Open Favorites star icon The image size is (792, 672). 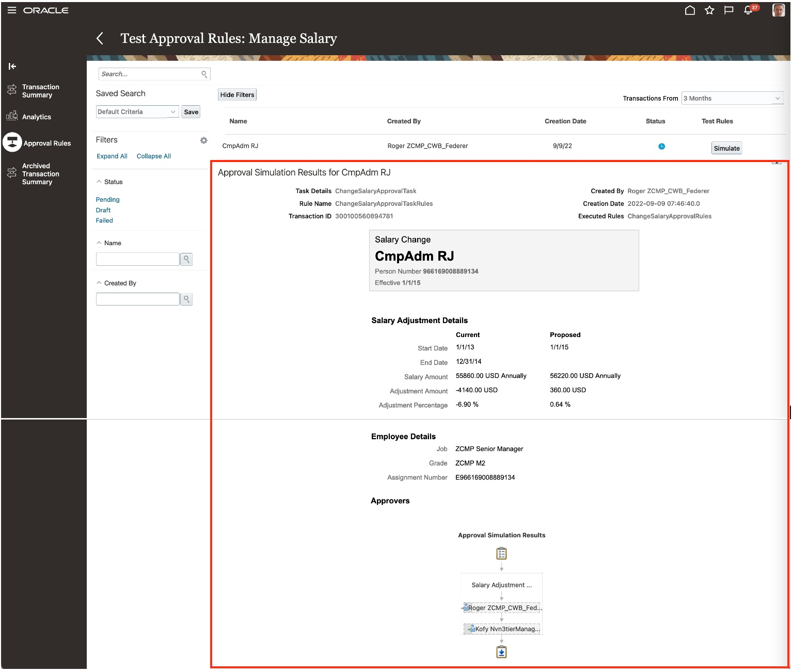click(709, 10)
